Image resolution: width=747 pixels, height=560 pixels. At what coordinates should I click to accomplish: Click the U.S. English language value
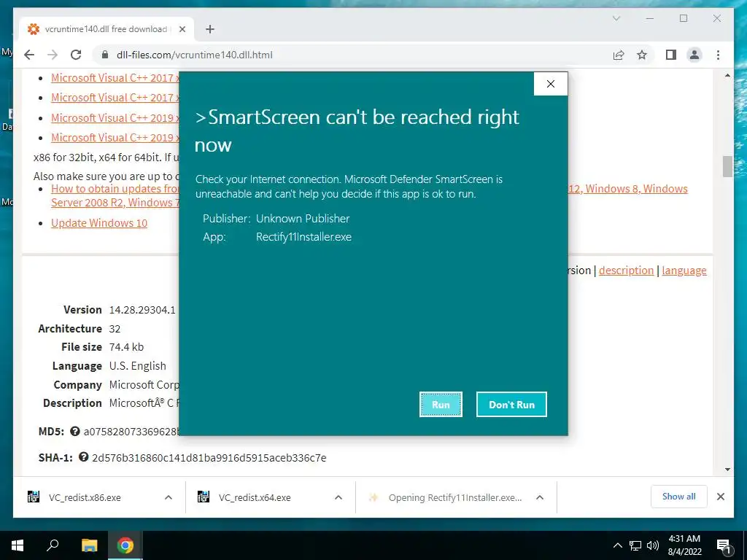pyautogui.click(x=138, y=366)
